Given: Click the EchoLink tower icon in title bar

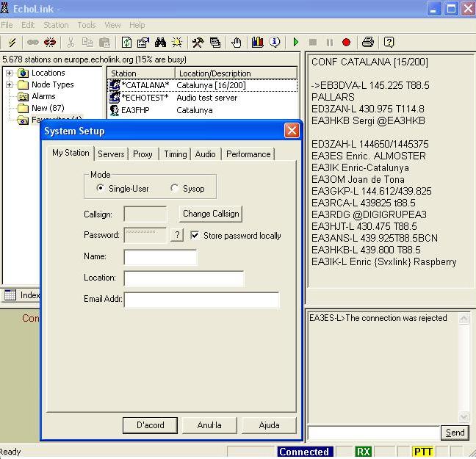Looking at the screenshot, I should click(4, 8).
